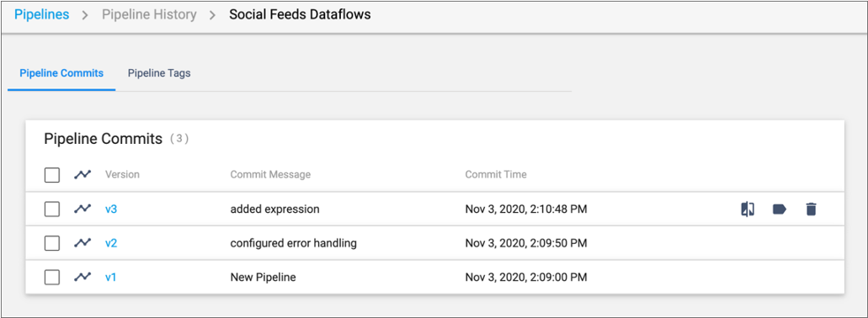The height and width of the screenshot is (318, 868).
Task: Click the compare versions icon for v3
Action: 748,209
